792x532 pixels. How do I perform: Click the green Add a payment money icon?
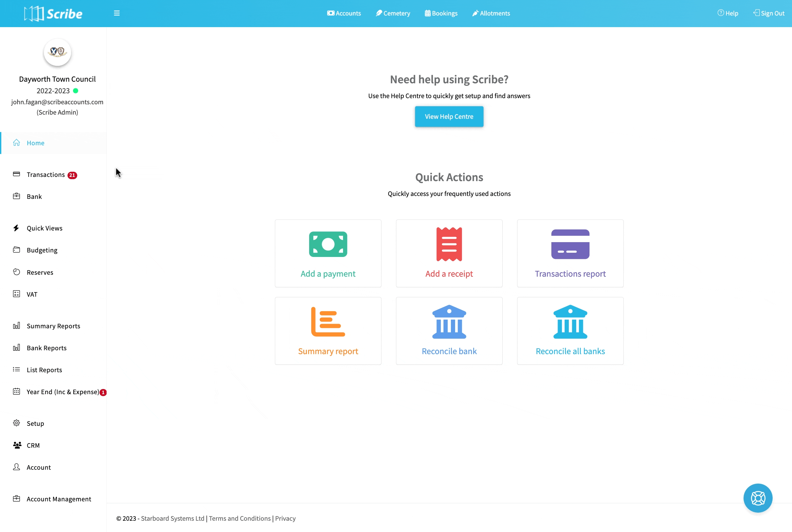(x=328, y=244)
